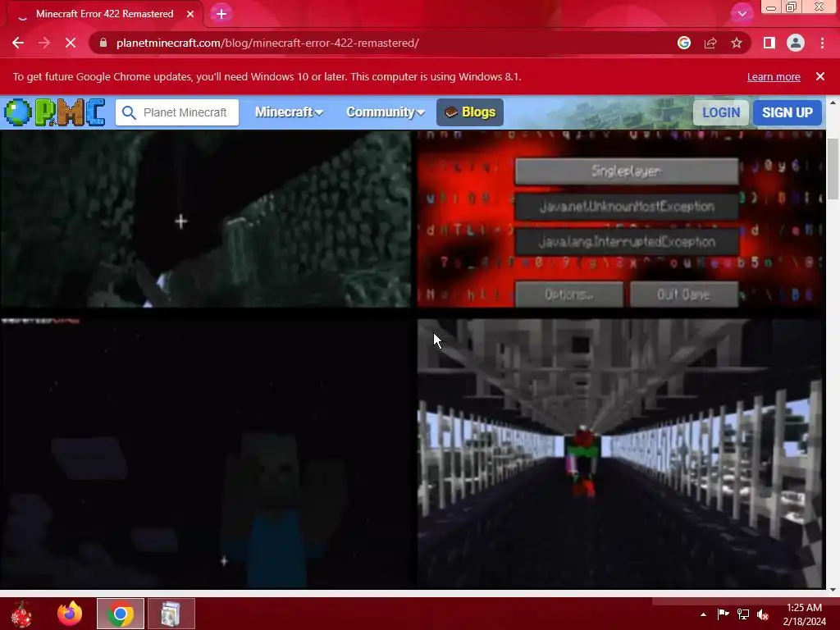Open the red glitched menu screenshot
Viewport: 840px width, 630px height.
click(620, 218)
